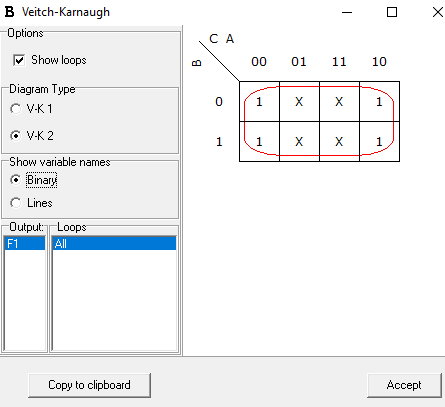Click the X cell in row 0, column 01
Viewport: 445px width, 407px height.
point(299,102)
